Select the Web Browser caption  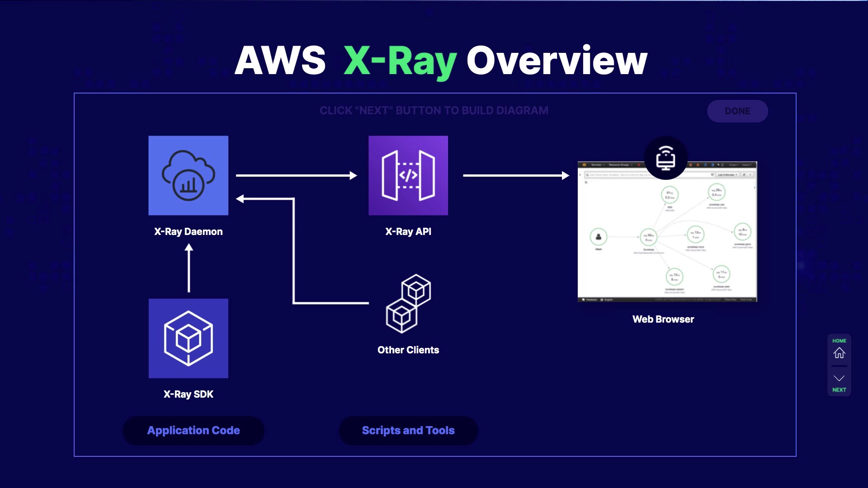pos(663,319)
